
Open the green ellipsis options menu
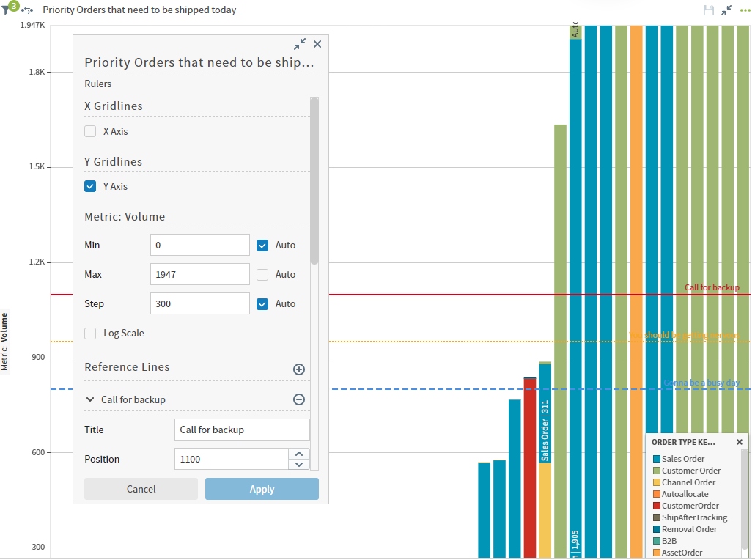(745, 10)
